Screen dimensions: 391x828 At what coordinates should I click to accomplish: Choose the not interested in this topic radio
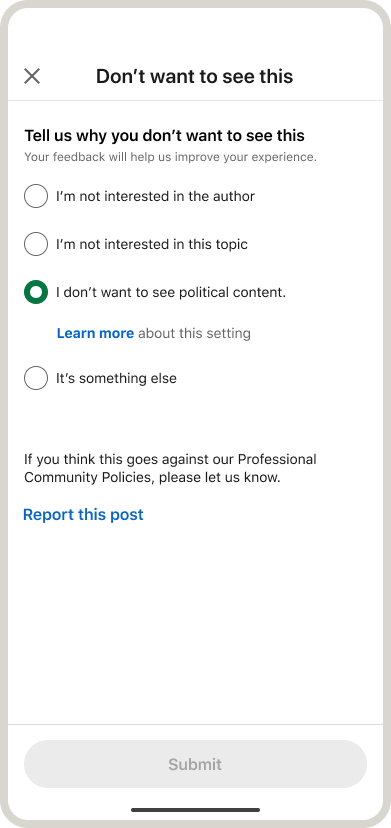[36, 244]
